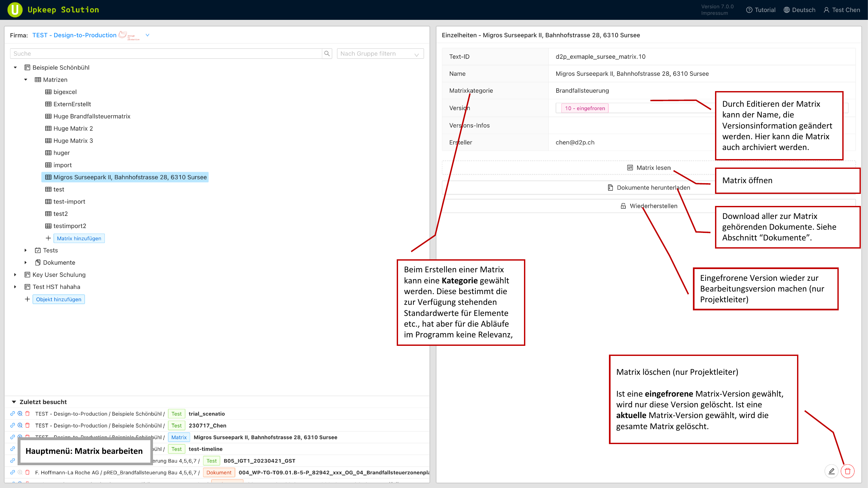Click into the Suche input field
The image size is (868, 488).
pos(165,54)
